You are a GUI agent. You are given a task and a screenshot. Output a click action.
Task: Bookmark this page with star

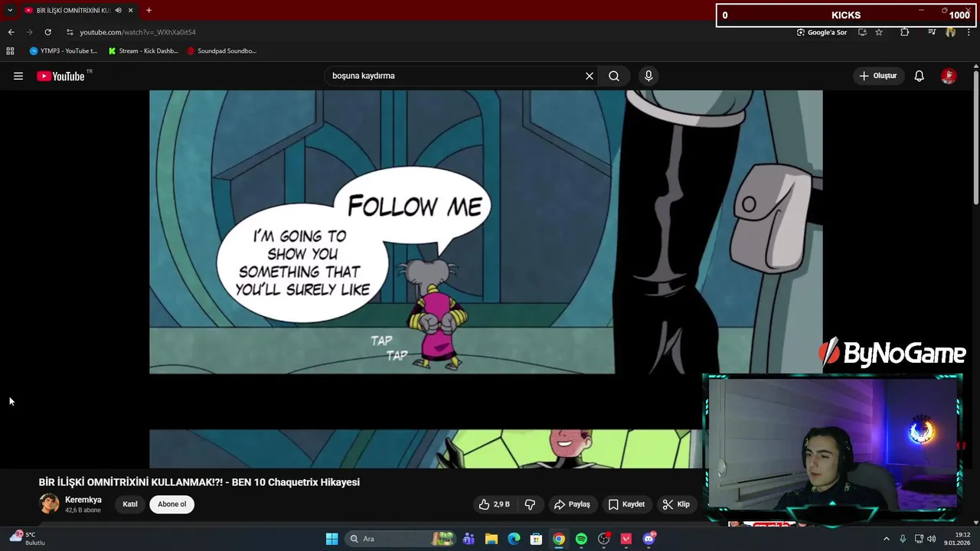click(x=879, y=32)
